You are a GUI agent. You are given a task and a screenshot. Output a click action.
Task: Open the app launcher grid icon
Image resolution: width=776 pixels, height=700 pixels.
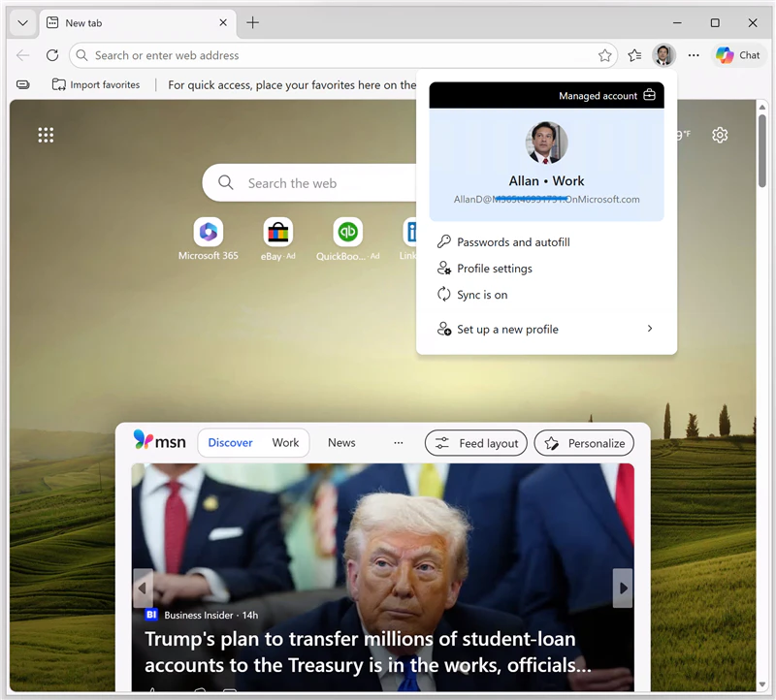pos(46,135)
